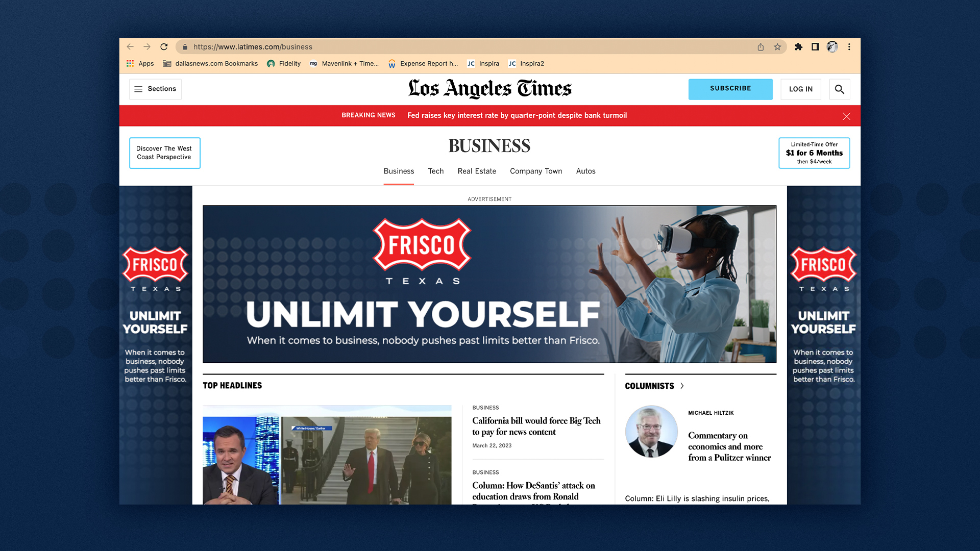Expand Columnists section arrow
Screen dimensions: 980x551
click(682, 386)
